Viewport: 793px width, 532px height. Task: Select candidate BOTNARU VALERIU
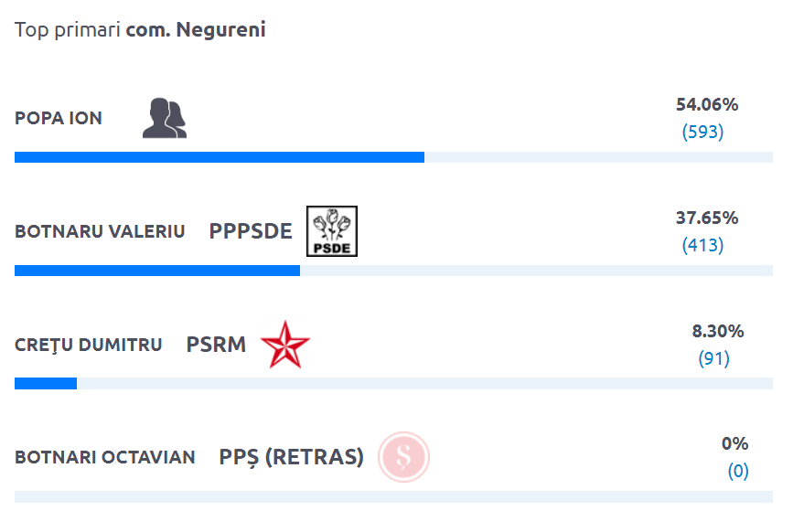pos(100,231)
